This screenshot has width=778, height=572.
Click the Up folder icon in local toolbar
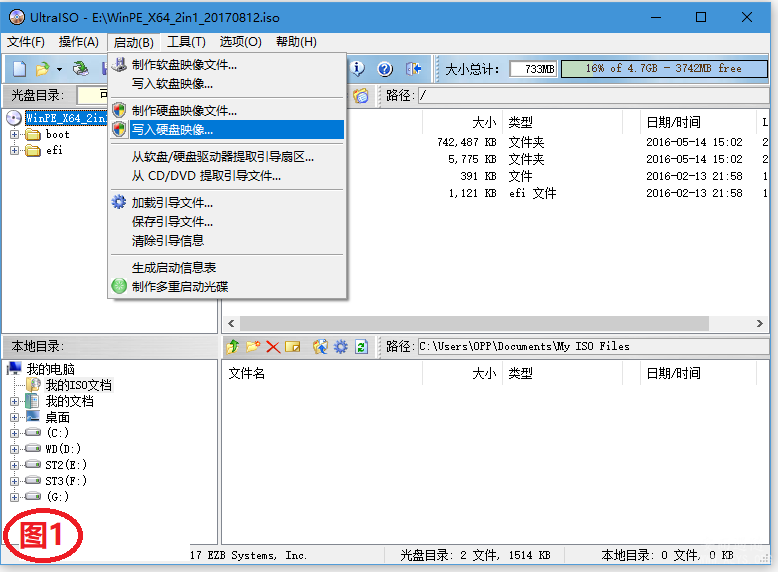tap(232, 346)
